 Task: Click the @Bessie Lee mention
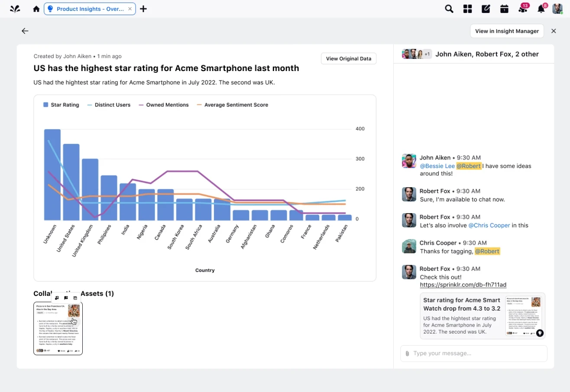(437, 166)
